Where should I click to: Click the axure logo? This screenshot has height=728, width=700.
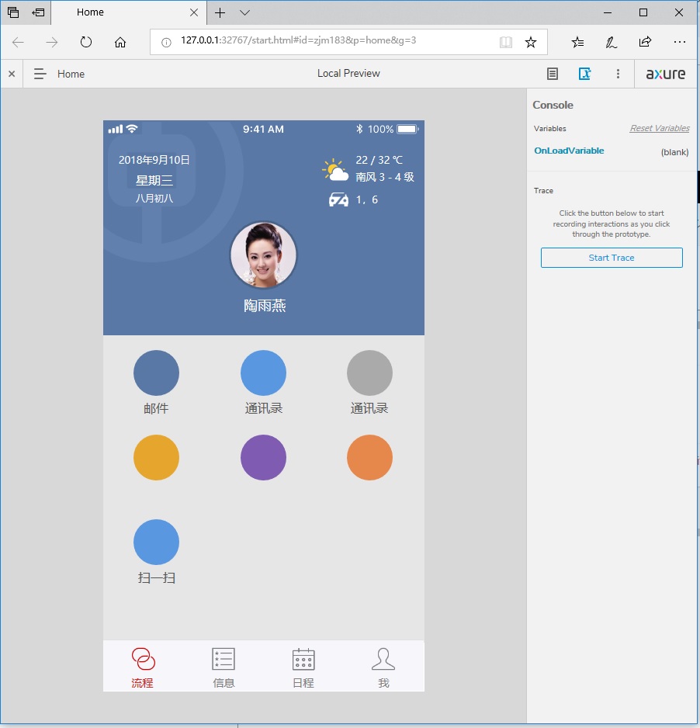[x=666, y=74]
